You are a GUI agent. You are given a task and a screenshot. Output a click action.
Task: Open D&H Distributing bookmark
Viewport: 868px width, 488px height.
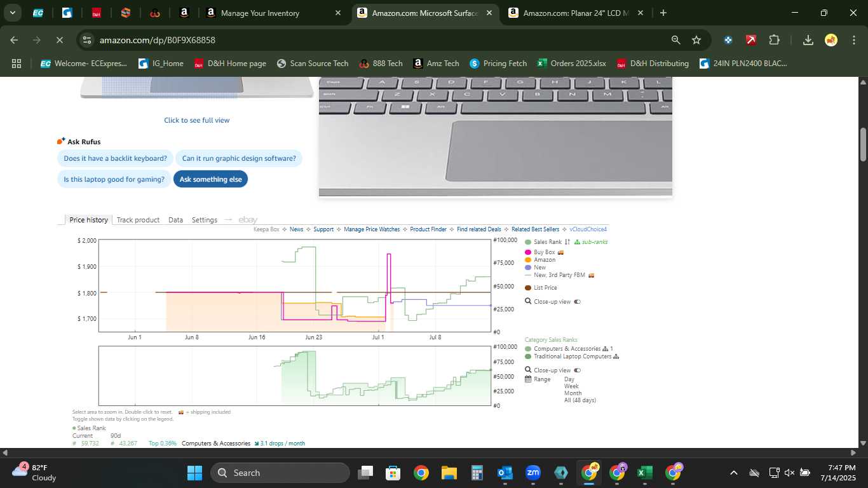653,64
